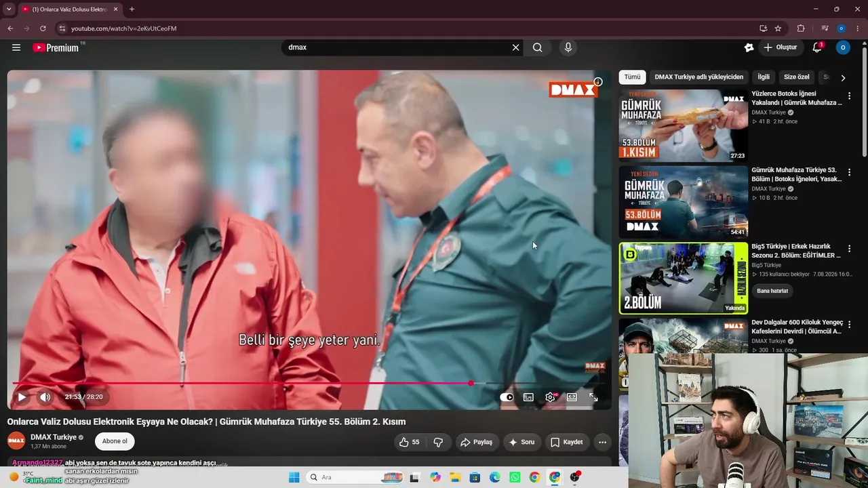Screen dimensions: 868x488
Task: Toggle subtitles in the player
Action: pyautogui.click(x=528, y=397)
